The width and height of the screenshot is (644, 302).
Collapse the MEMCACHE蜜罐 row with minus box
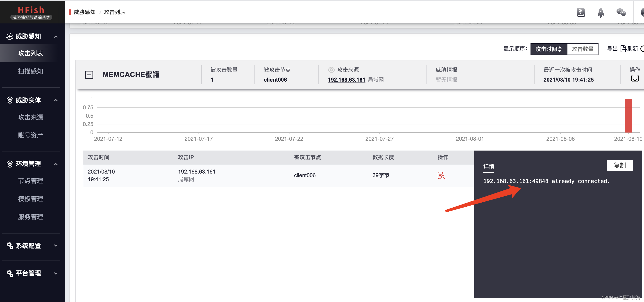89,75
